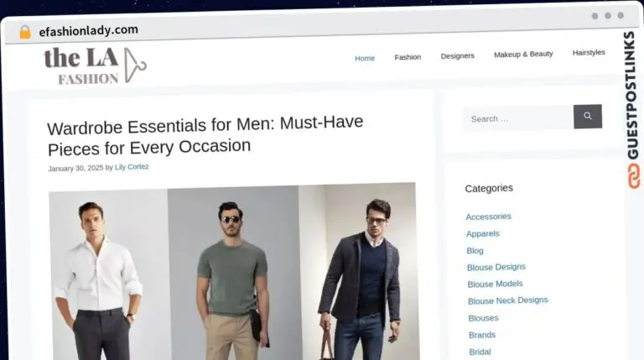Open the Apparels category
644x360 pixels.
coord(483,234)
